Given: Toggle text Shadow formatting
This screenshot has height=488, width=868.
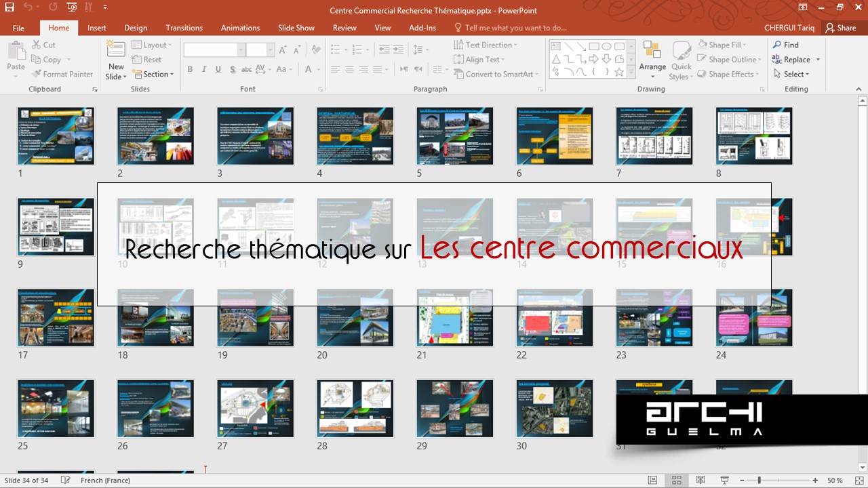Looking at the screenshot, I should click(x=233, y=69).
